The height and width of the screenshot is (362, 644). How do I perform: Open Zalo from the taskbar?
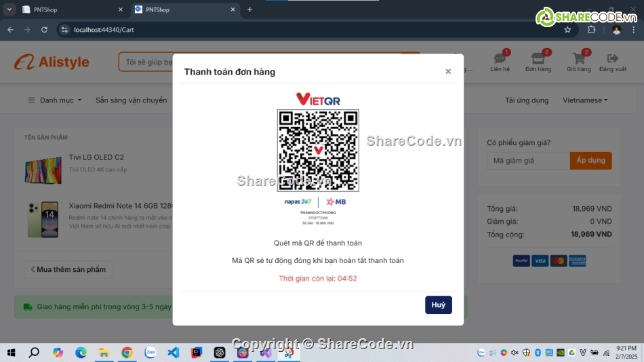coord(150,353)
